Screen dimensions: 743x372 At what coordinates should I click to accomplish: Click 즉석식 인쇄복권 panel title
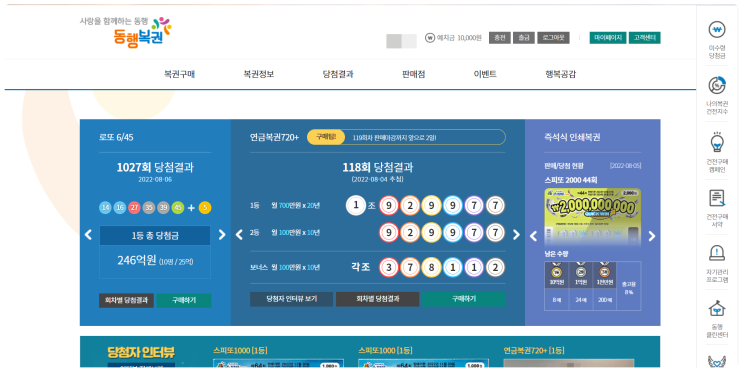pyautogui.click(x=572, y=137)
